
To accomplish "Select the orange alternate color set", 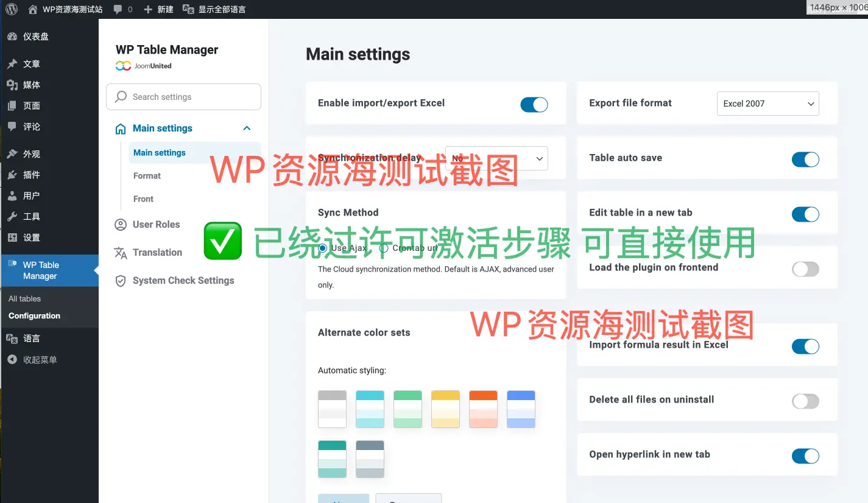I will click(x=484, y=409).
